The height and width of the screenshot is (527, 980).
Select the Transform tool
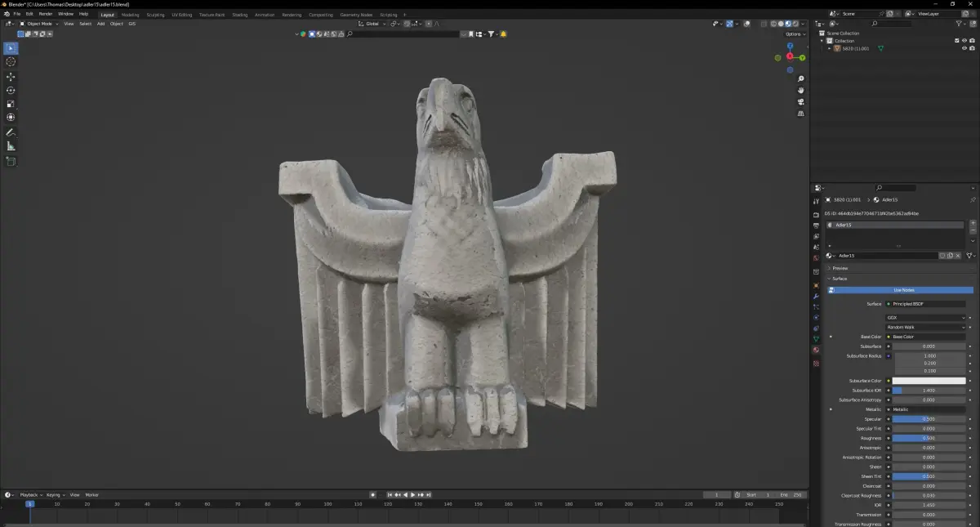pyautogui.click(x=11, y=118)
